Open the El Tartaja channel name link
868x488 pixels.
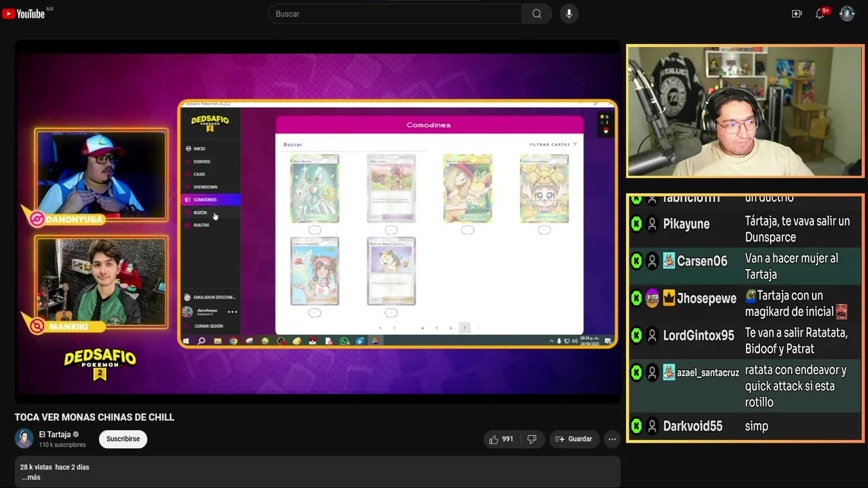(x=55, y=434)
